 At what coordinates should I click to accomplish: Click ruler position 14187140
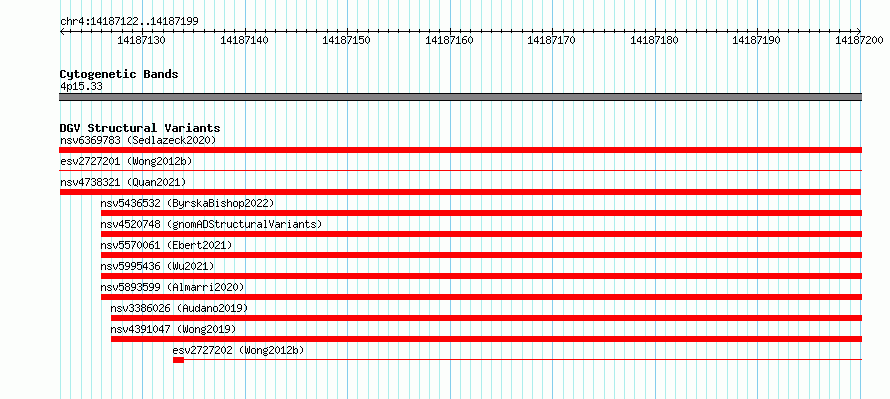(x=244, y=40)
